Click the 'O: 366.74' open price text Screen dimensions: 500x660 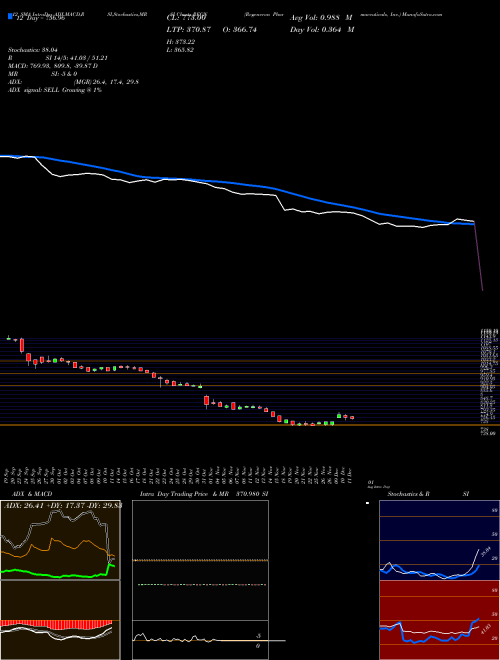click(238, 29)
